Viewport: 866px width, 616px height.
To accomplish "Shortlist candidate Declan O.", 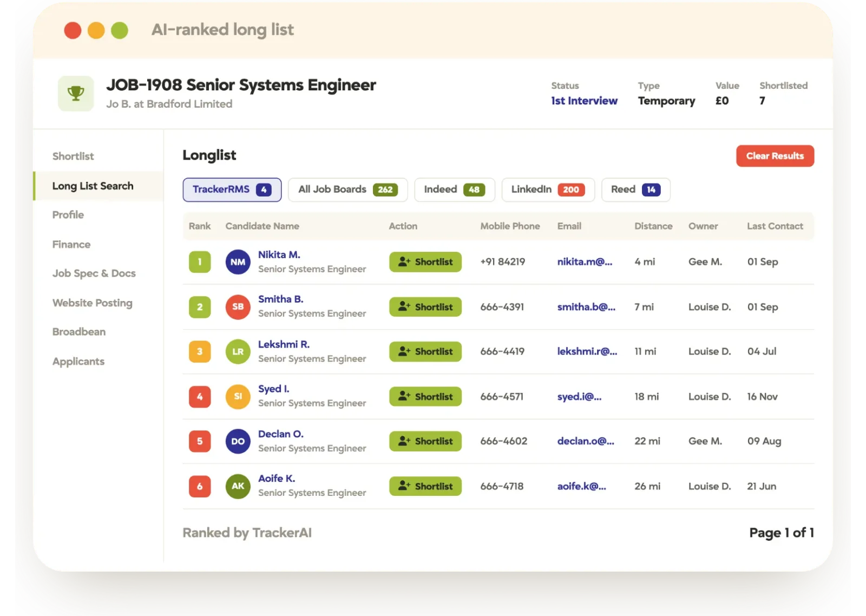I will 425,441.
